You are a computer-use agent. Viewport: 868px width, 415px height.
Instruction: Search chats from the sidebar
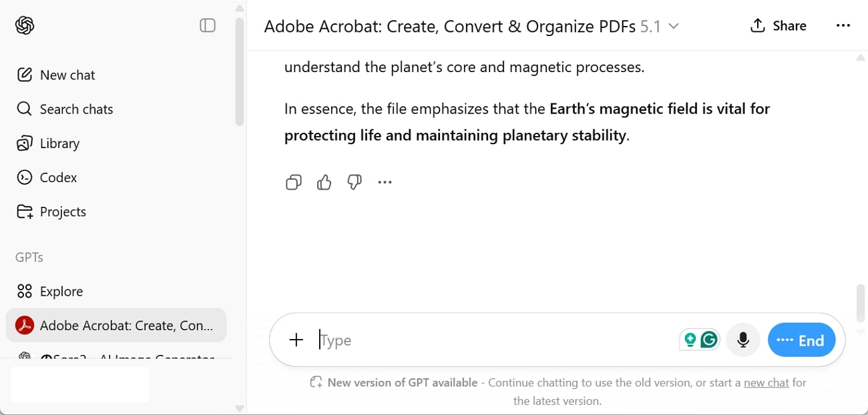point(75,109)
